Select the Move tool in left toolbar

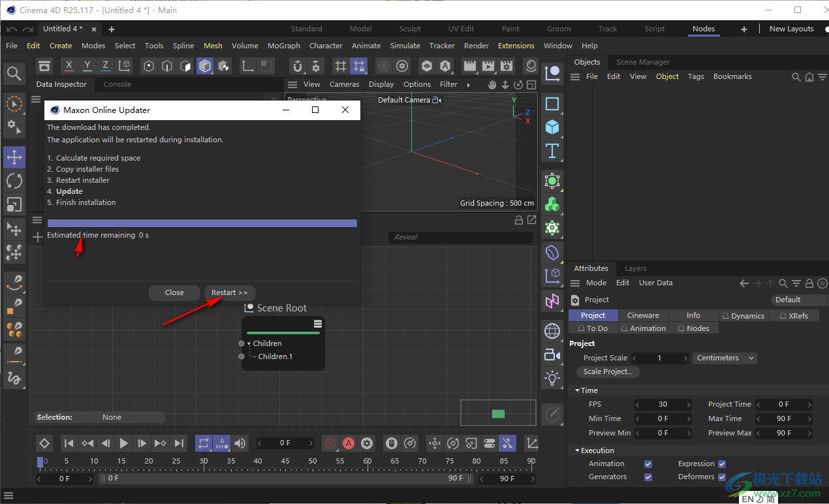(14, 157)
